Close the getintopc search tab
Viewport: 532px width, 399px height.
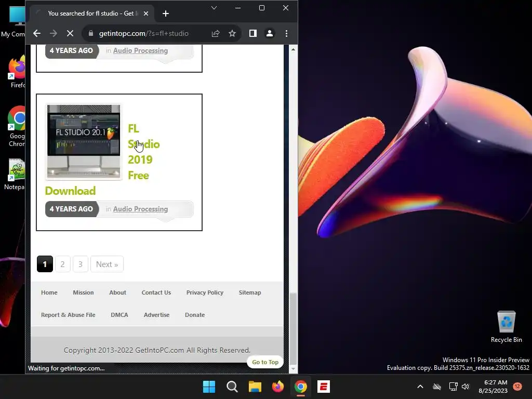pyautogui.click(x=146, y=14)
